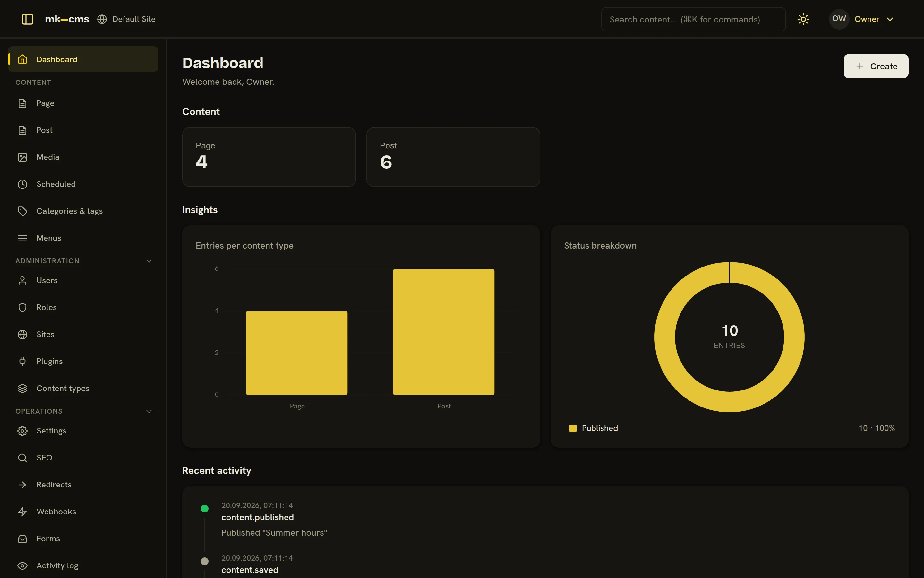
Task: Click the Scheduled clock icon
Action: (22, 184)
